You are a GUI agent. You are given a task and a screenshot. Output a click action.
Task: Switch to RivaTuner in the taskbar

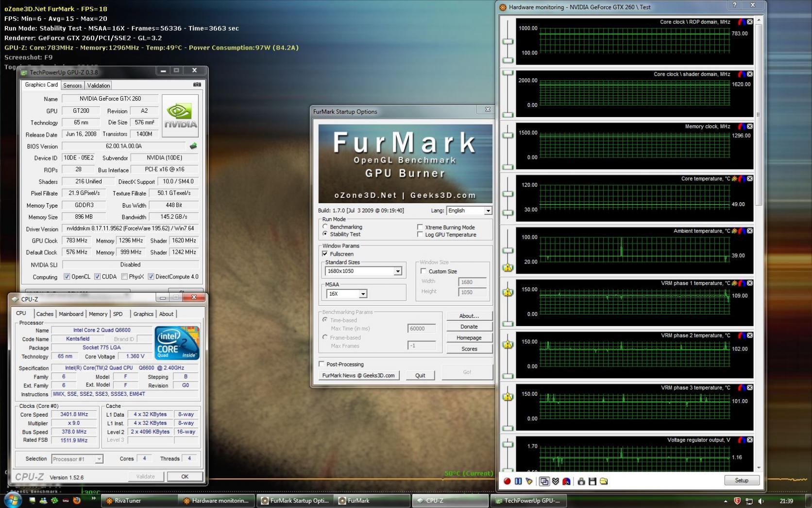[x=139, y=501]
